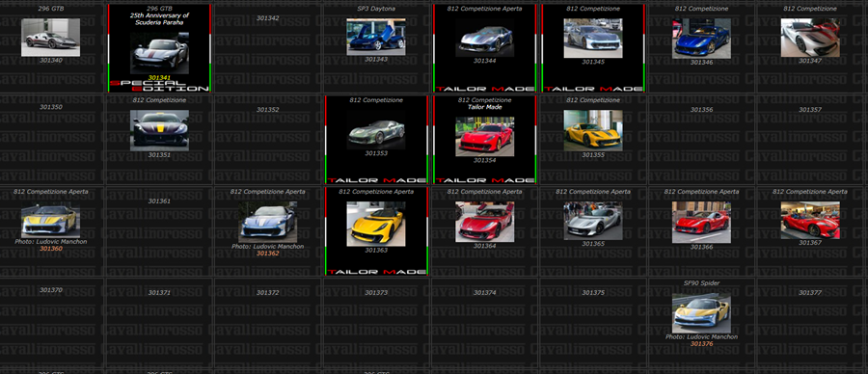The height and width of the screenshot is (374, 868).
Task: View the silver 812 Competizione photo 301345
Action: [x=593, y=39]
